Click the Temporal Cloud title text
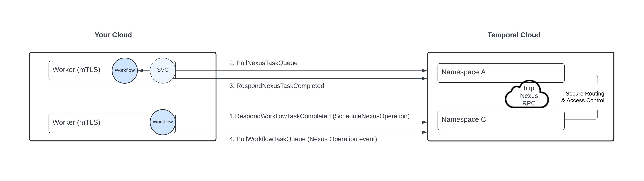 coord(514,35)
